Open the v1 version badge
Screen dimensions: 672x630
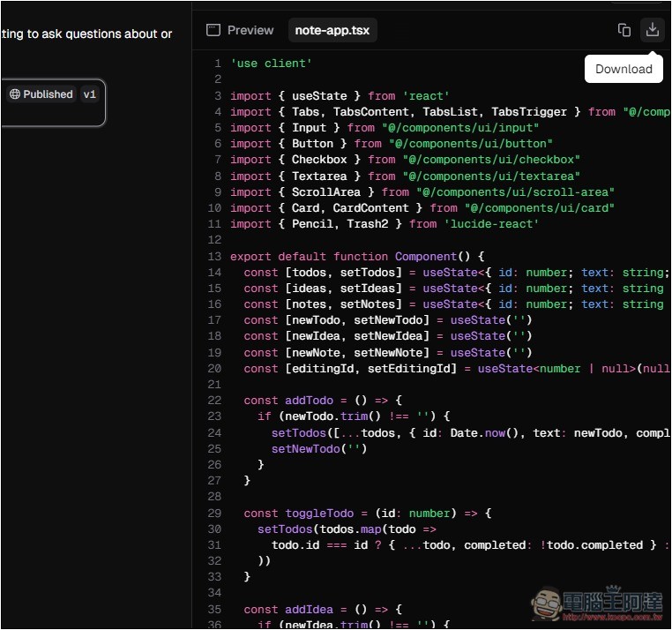(x=90, y=94)
